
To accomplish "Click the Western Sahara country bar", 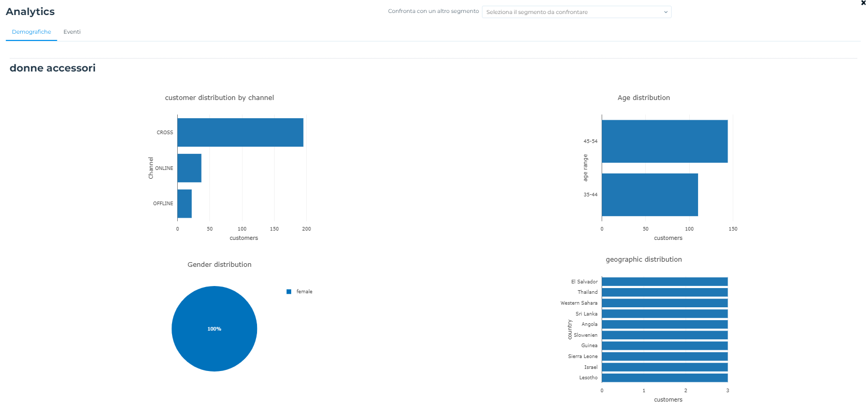I will 665,303.
